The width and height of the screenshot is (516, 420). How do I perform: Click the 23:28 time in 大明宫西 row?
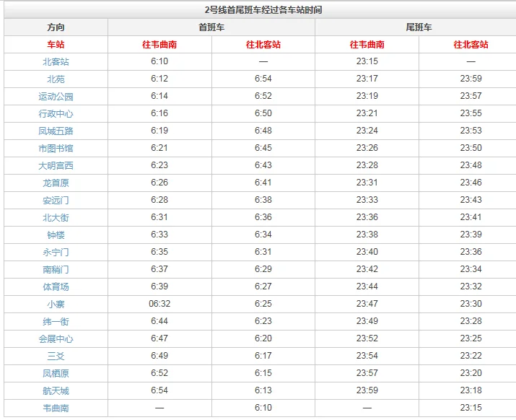pos(367,165)
